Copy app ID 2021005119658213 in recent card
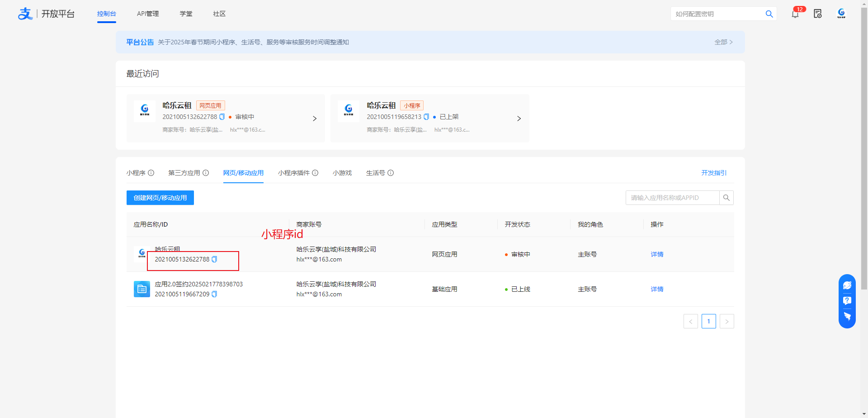The height and width of the screenshot is (418, 868). pos(426,117)
